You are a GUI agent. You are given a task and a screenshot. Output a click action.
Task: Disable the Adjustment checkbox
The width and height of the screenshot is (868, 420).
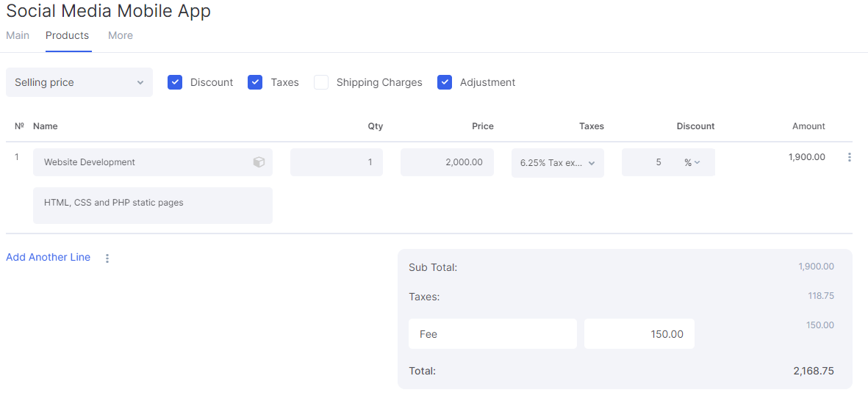[445, 82]
